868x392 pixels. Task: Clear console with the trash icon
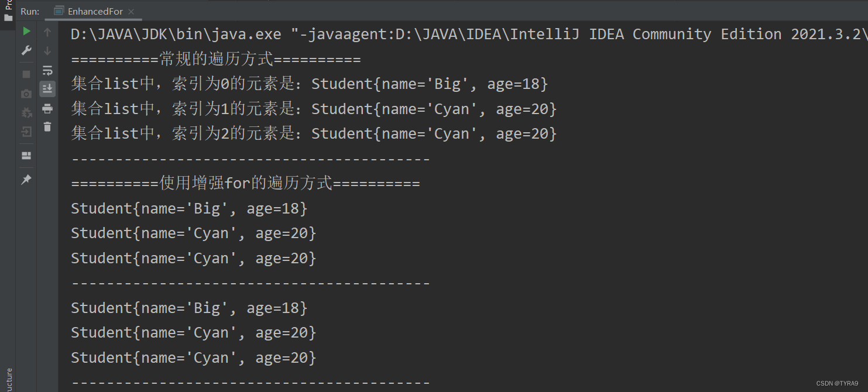click(47, 126)
